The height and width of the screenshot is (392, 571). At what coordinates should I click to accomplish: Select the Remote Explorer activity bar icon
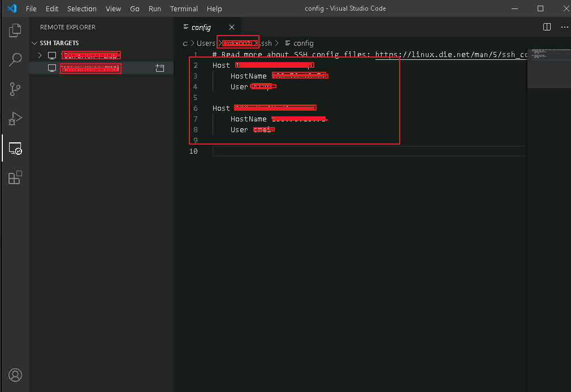[x=15, y=148]
